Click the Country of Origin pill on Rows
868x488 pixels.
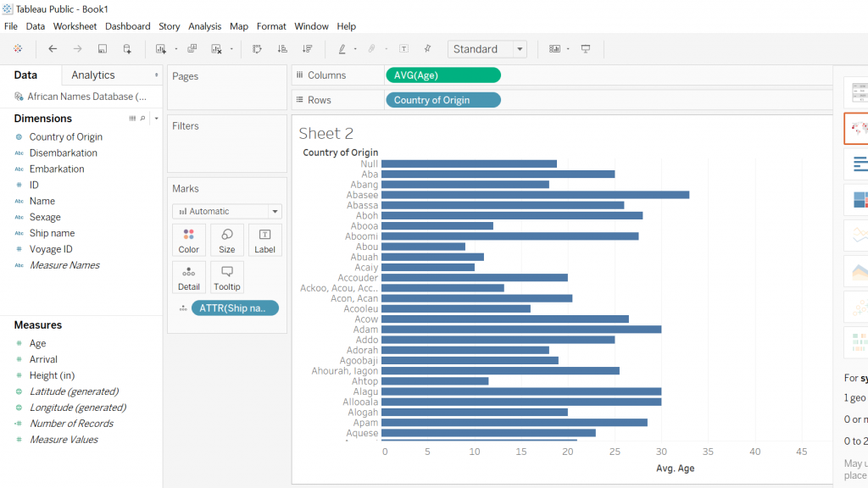[442, 100]
